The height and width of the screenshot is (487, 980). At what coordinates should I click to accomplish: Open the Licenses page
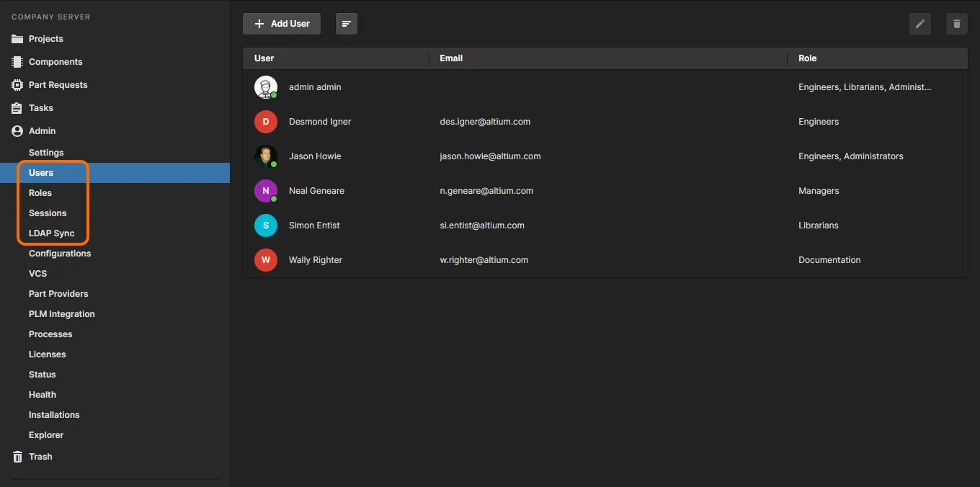pos(47,354)
